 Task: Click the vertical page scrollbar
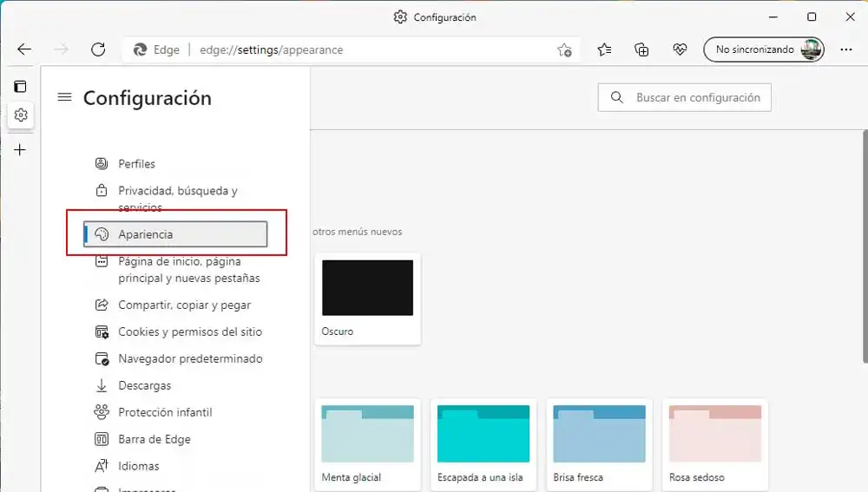(x=865, y=246)
